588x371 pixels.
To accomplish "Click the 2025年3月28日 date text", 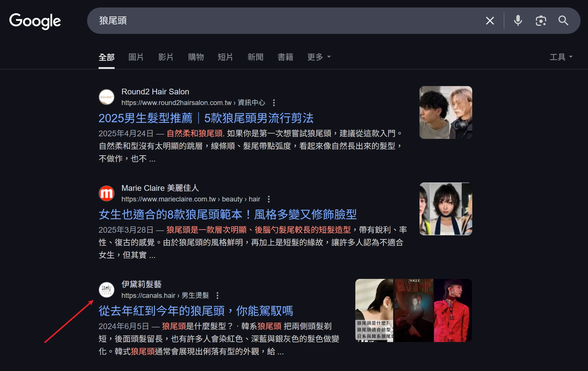I will tap(126, 230).
